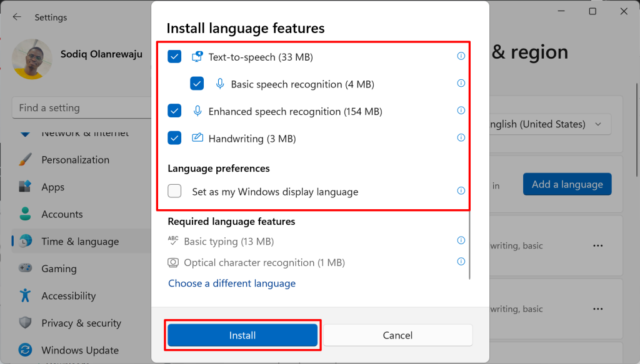Uncheck the Text-to-speech checkbox

(174, 57)
